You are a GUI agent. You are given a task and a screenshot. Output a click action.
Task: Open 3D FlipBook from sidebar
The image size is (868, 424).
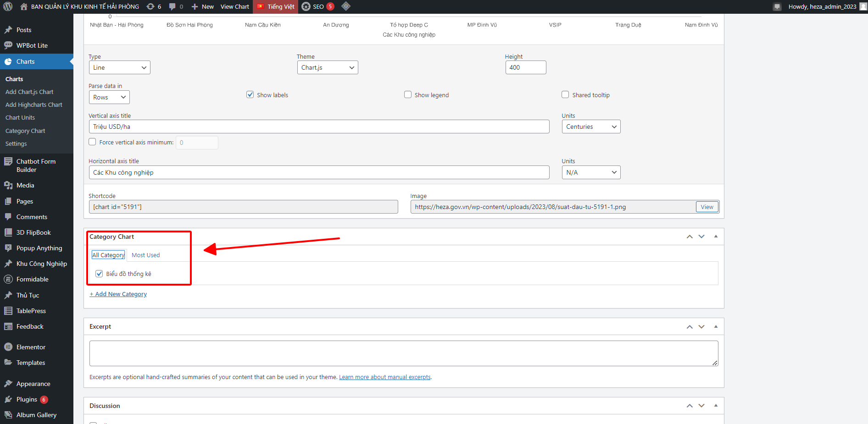(33, 232)
